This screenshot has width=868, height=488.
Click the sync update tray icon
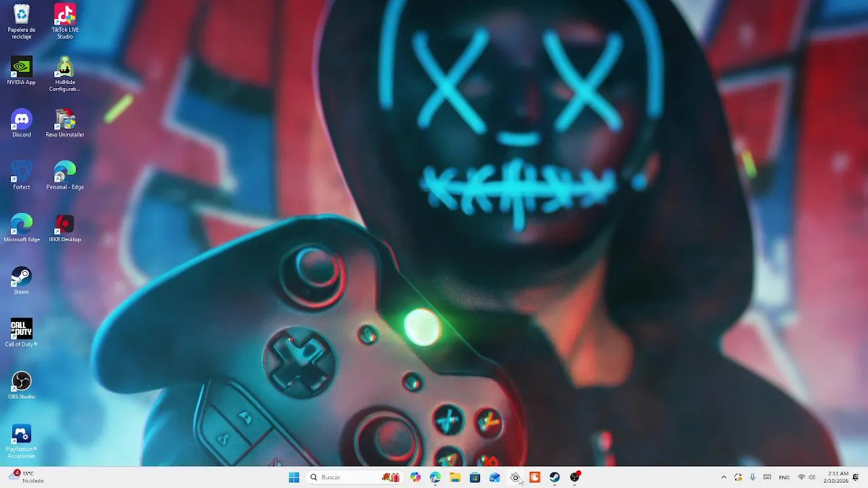pos(738,477)
